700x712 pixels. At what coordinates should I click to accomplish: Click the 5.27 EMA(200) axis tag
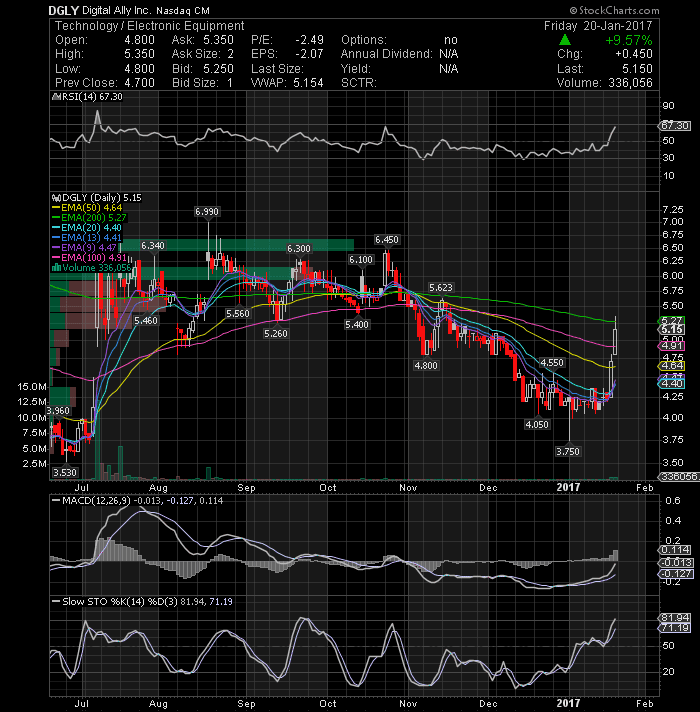point(672,321)
